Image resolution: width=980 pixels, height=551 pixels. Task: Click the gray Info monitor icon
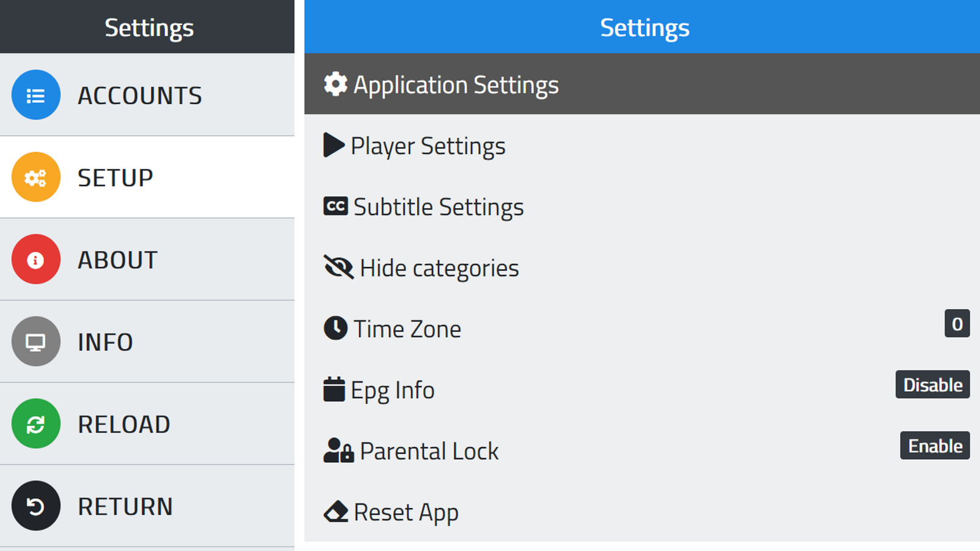[x=36, y=342]
